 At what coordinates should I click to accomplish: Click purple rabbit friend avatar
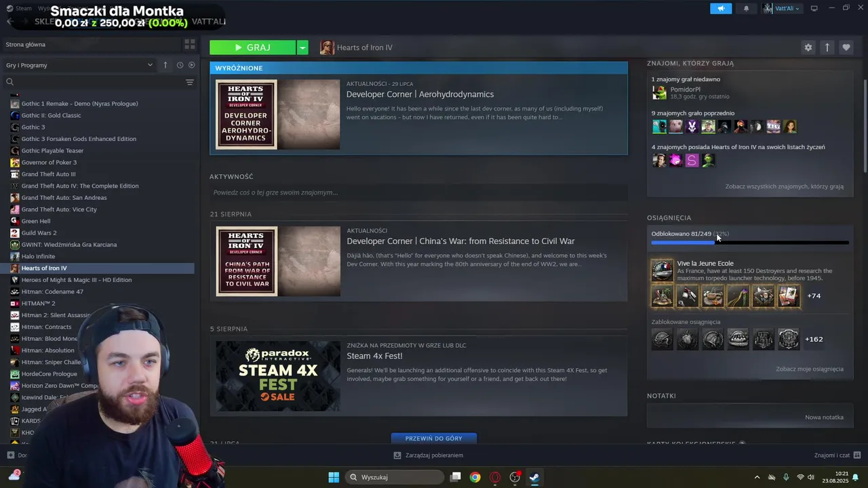click(x=692, y=127)
